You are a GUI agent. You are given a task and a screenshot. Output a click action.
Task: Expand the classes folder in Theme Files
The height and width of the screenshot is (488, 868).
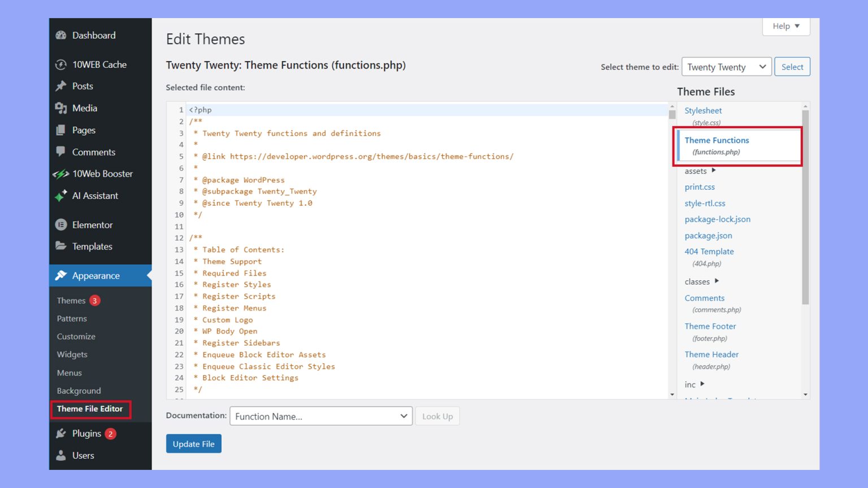pos(701,281)
